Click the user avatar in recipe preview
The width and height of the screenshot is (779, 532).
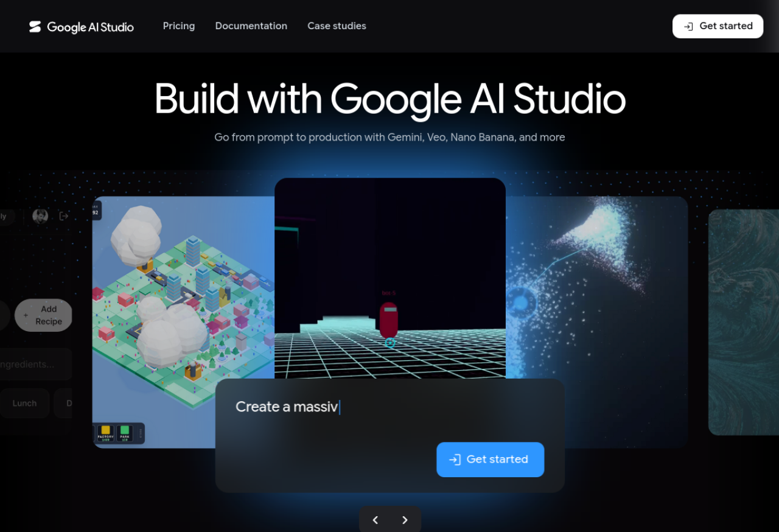[40, 216]
